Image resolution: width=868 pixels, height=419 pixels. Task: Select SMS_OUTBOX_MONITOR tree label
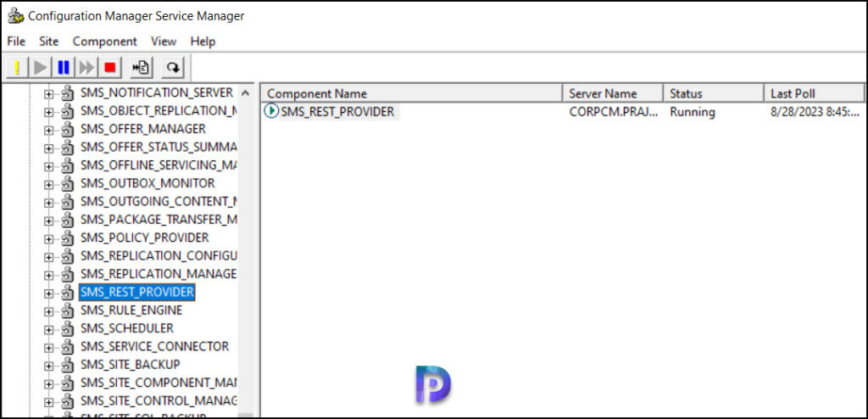pyautogui.click(x=147, y=183)
